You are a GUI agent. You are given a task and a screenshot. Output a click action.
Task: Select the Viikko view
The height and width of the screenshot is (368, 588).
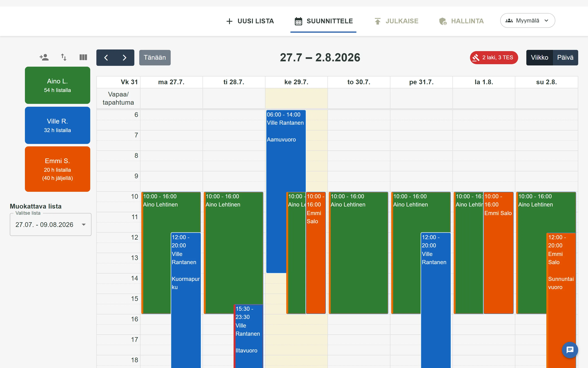539,58
